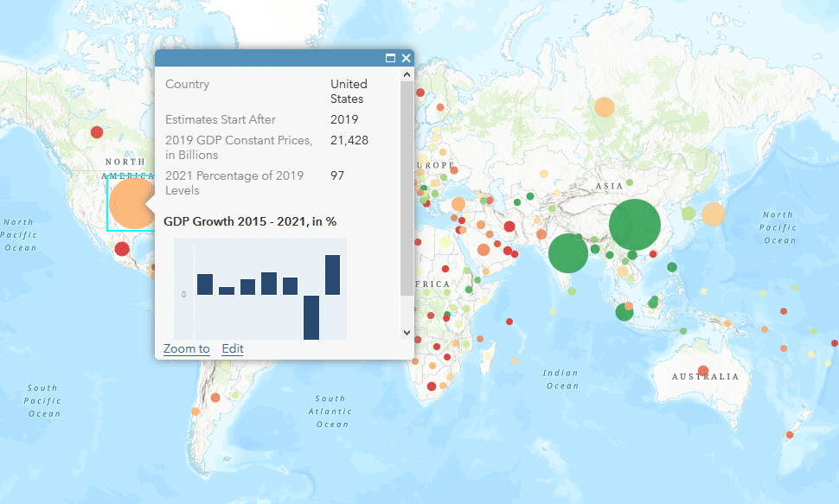Close the United States popup
The height and width of the screenshot is (504, 839).
(x=407, y=58)
